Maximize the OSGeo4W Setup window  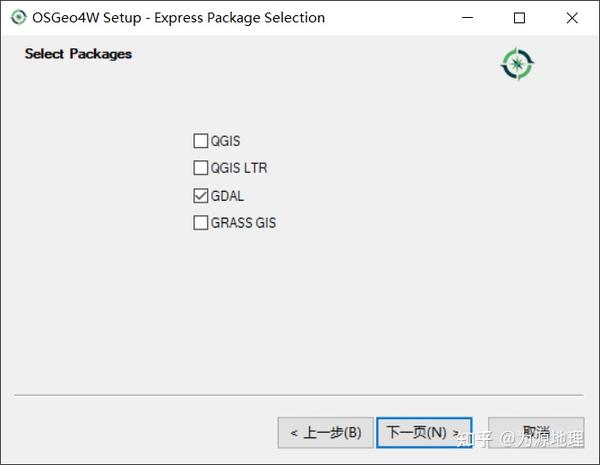tap(519, 17)
